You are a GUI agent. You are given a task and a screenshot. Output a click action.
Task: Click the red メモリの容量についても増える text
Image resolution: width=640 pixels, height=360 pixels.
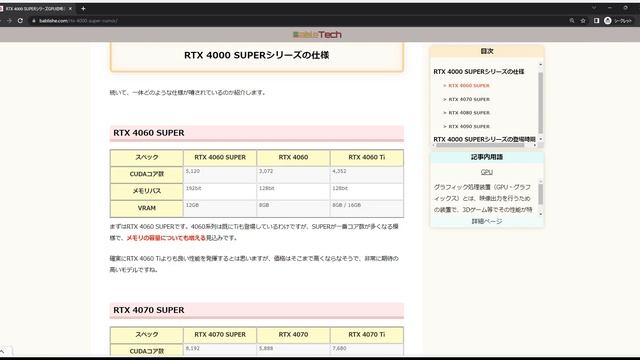(x=166, y=238)
